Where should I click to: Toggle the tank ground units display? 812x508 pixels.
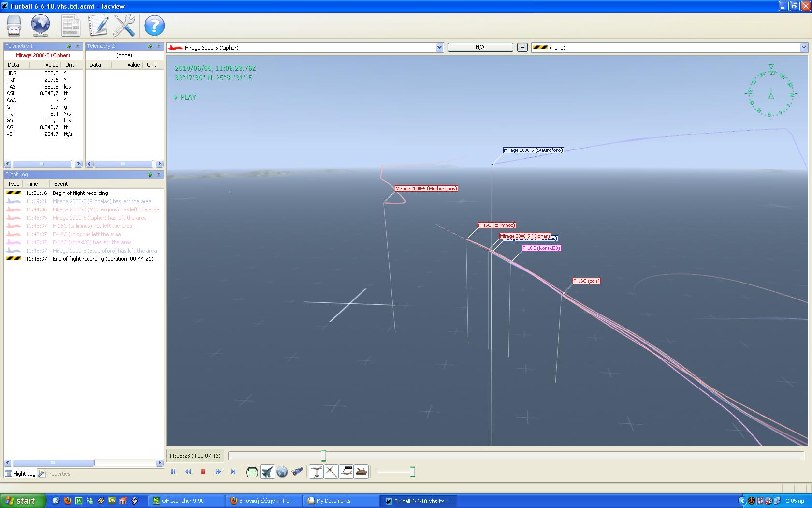(x=362, y=472)
